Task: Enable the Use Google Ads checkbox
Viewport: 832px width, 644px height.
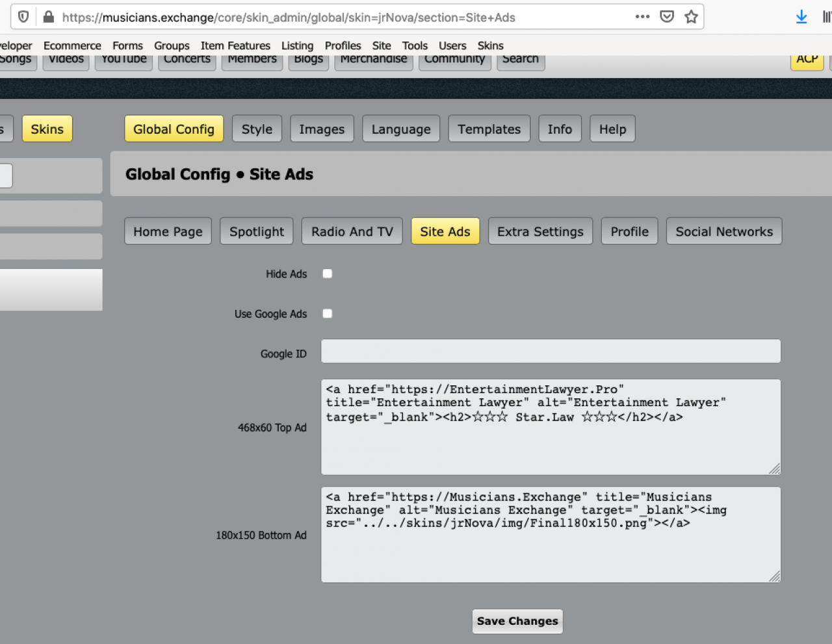Action: 328,313
